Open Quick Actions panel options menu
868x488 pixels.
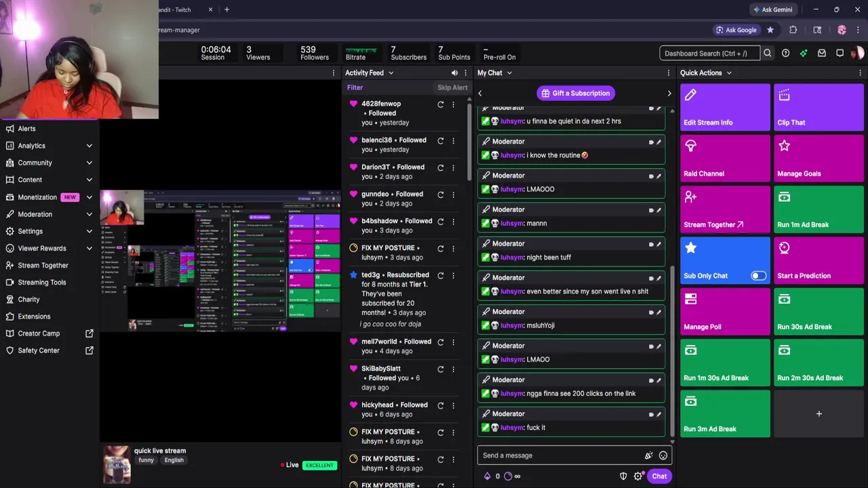coord(860,73)
